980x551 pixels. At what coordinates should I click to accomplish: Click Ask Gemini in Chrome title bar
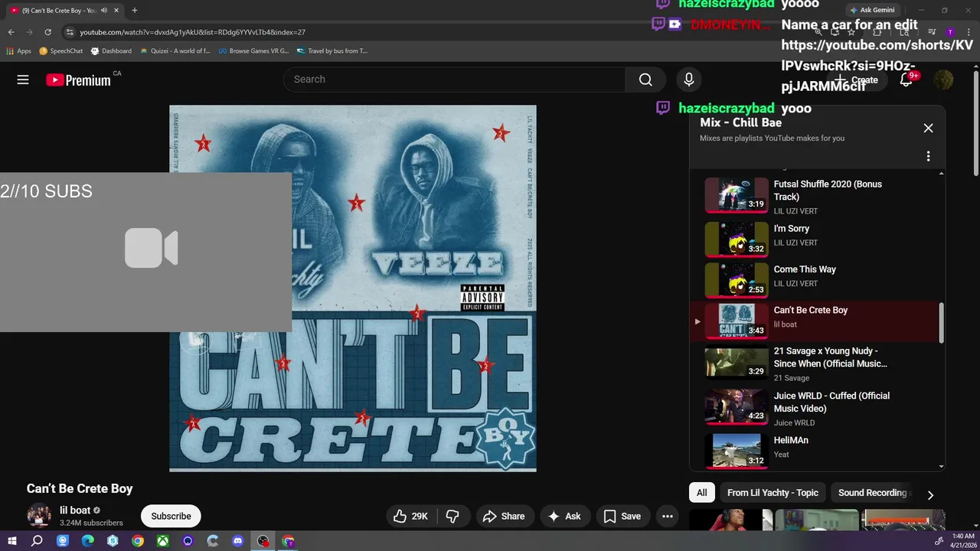pyautogui.click(x=872, y=10)
